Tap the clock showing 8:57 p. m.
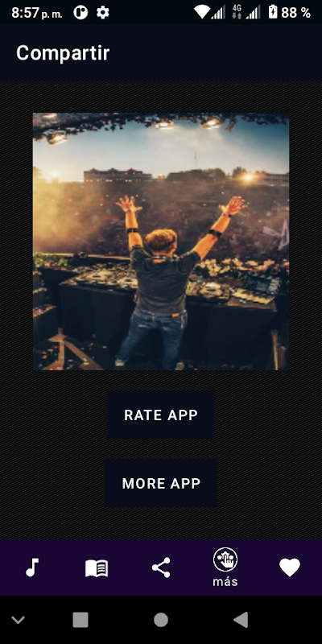Image resolution: width=322 pixels, height=644 pixels. (x=37, y=13)
